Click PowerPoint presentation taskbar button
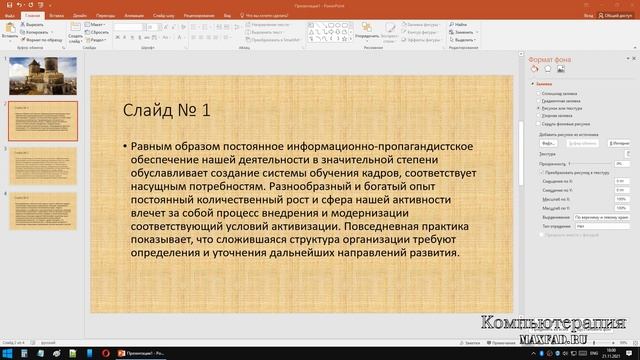Image resolution: width=640 pixels, height=360 pixels. 141,353
